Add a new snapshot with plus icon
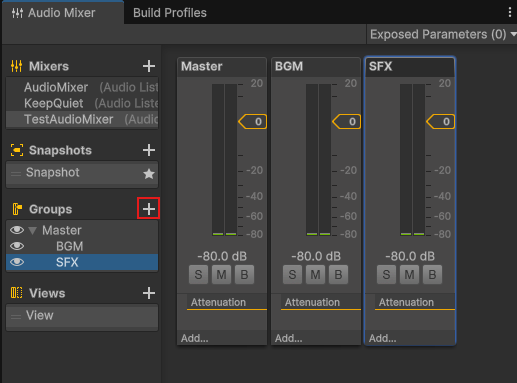The width and height of the screenshot is (517, 383). pos(149,150)
